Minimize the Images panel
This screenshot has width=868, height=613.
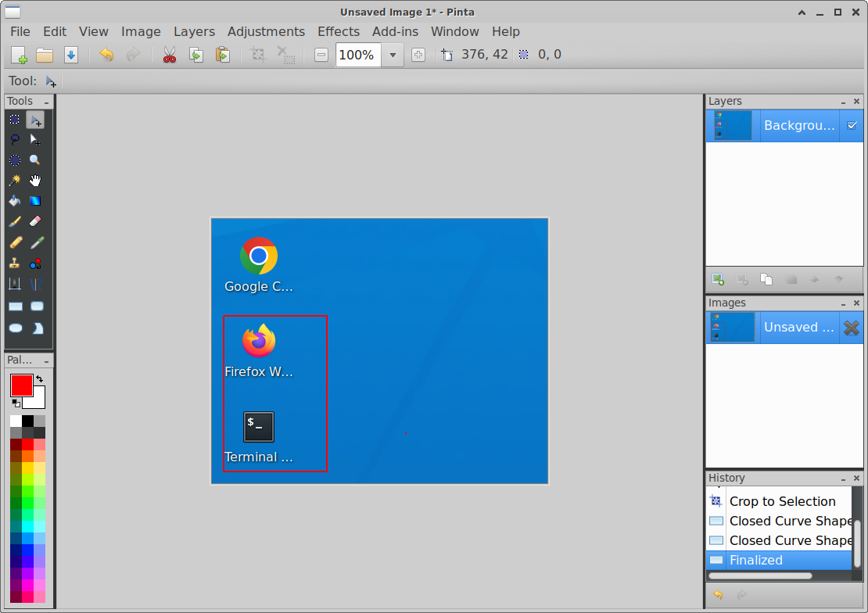pyautogui.click(x=843, y=303)
